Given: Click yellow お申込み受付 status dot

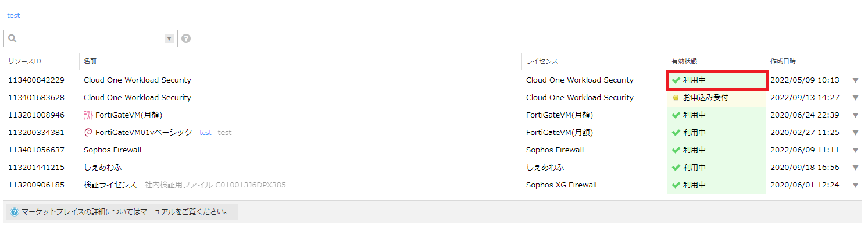Looking at the screenshot, I should 676,98.
